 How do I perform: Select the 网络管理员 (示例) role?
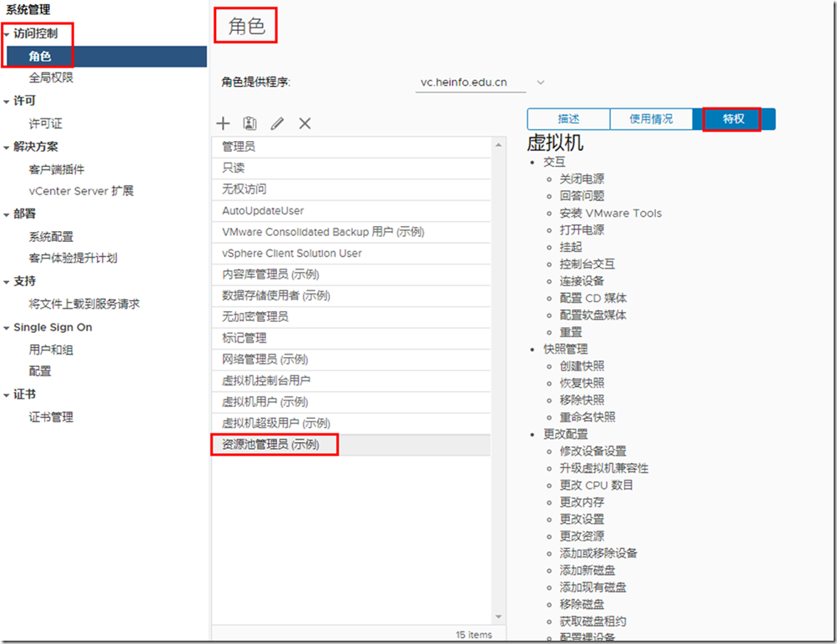pyautogui.click(x=351, y=360)
